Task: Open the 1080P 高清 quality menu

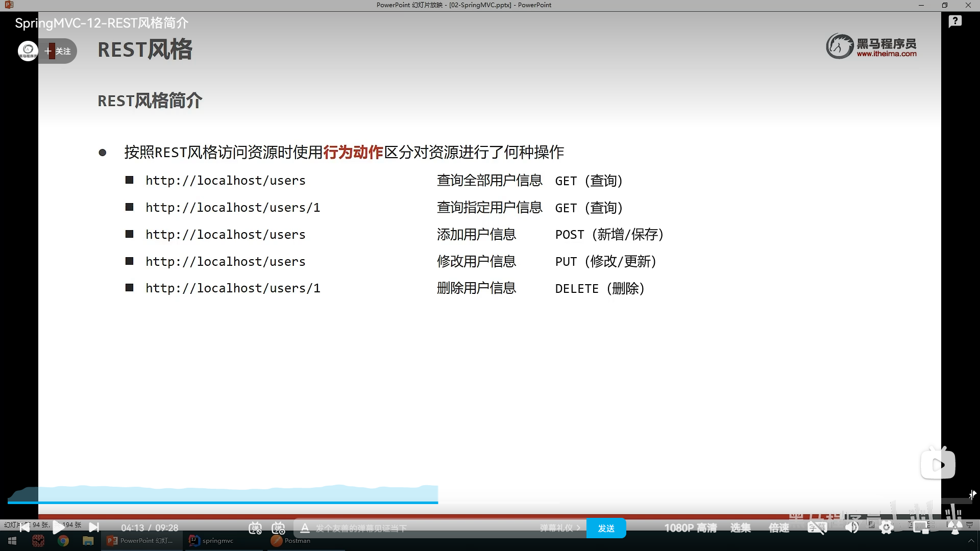Action: pyautogui.click(x=690, y=528)
